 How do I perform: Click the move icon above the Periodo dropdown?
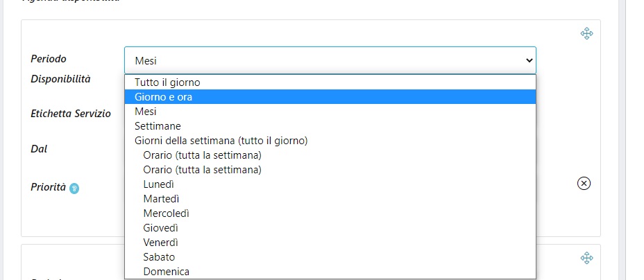586,33
